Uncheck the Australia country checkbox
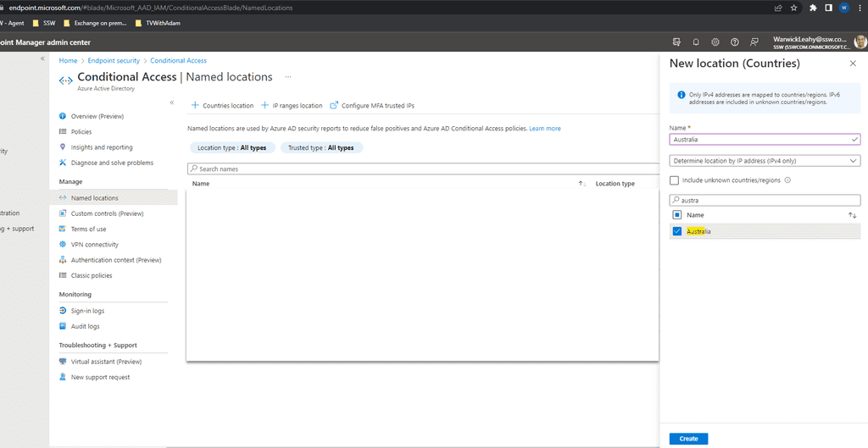Screen dimensions: 868x448 point(676,231)
